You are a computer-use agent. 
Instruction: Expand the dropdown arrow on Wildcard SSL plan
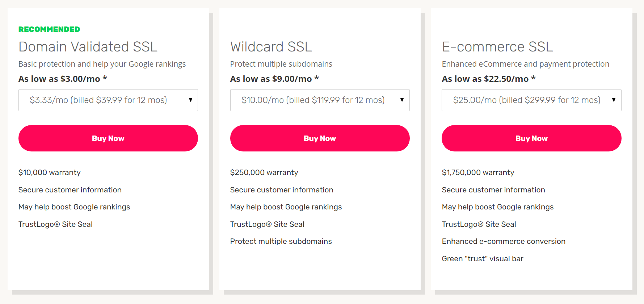pyautogui.click(x=402, y=100)
